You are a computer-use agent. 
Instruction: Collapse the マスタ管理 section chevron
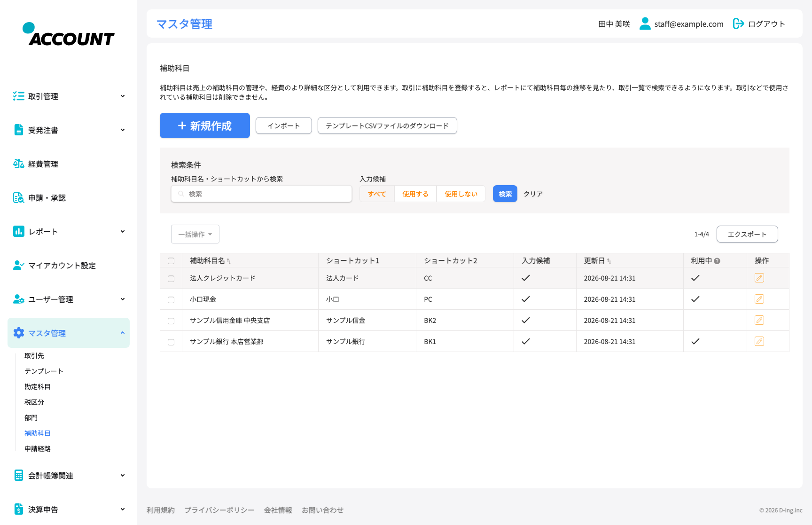123,333
